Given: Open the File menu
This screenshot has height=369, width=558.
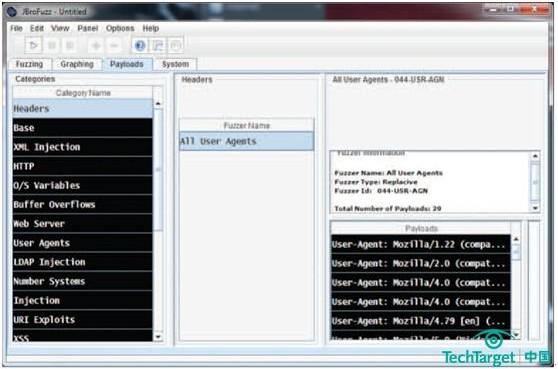Looking at the screenshot, I should [16, 28].
